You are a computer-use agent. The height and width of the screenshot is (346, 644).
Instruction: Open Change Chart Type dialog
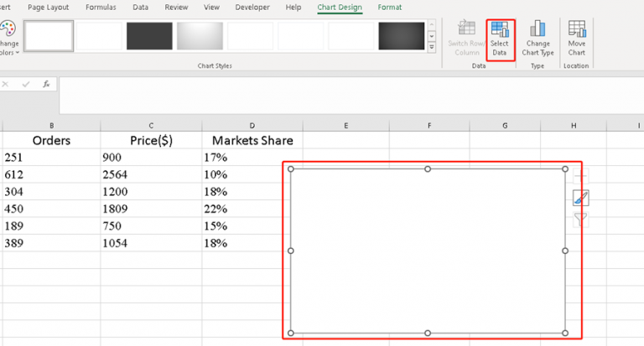point(538,39)
